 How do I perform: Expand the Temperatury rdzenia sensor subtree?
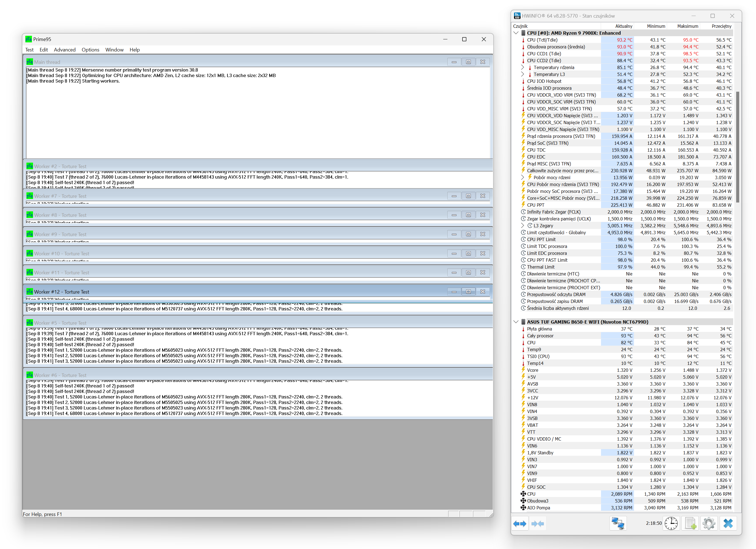523,67
